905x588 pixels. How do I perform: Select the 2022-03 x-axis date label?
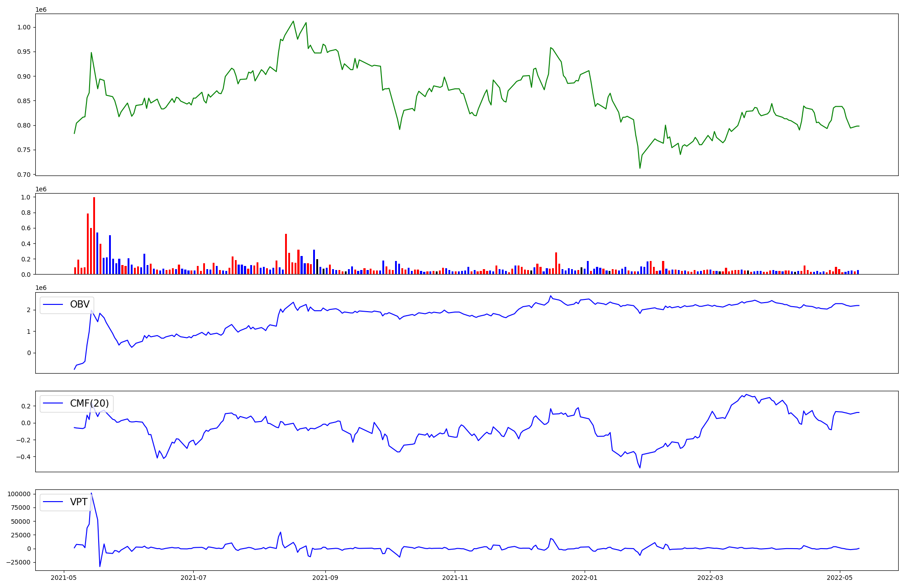710,578
